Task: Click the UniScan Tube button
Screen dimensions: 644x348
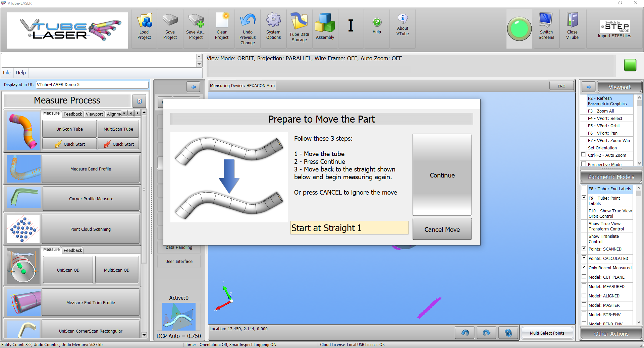Action: coord(69,129)
